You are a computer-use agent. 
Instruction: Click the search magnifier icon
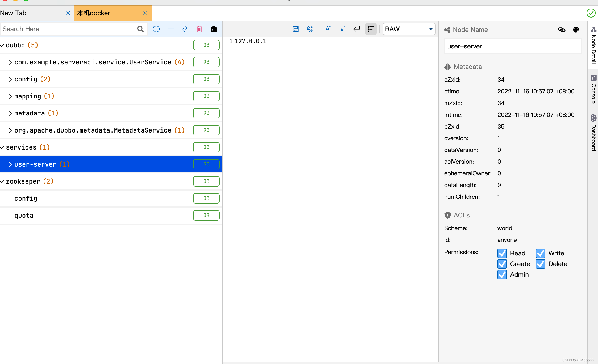(x=140, y=29)
